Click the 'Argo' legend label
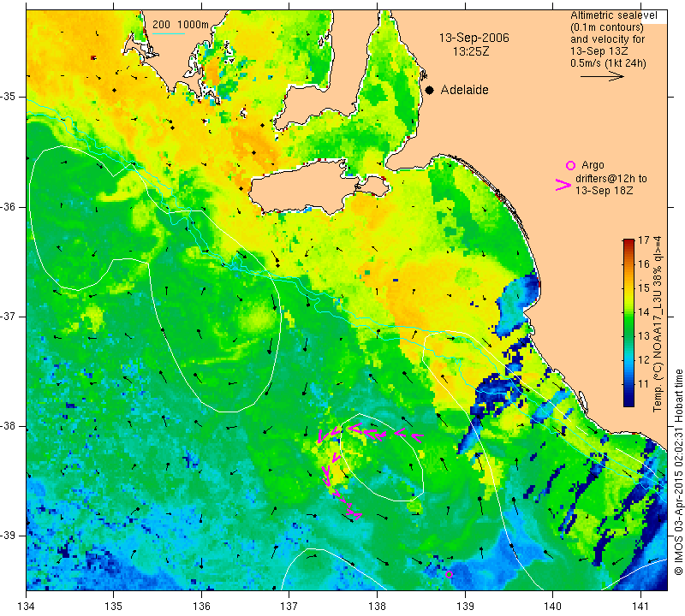Screen dimensions: 685x616 (x=593, y=165)
